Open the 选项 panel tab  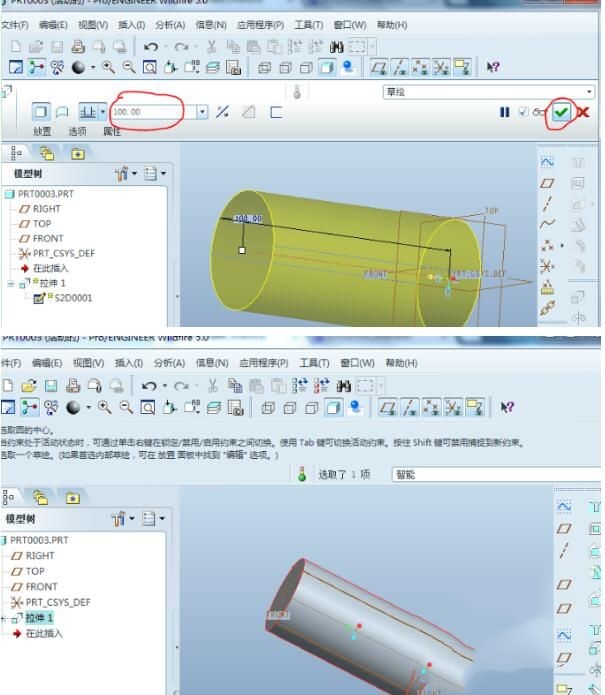(76, 132)
